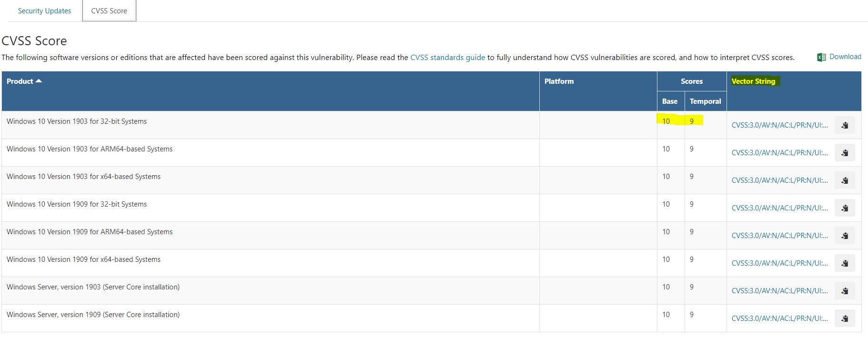The width and height of the screenshot is (868, 338).
Task: Copy vector string for Windows 10 1903 32-bit
Action: (844, 125)
